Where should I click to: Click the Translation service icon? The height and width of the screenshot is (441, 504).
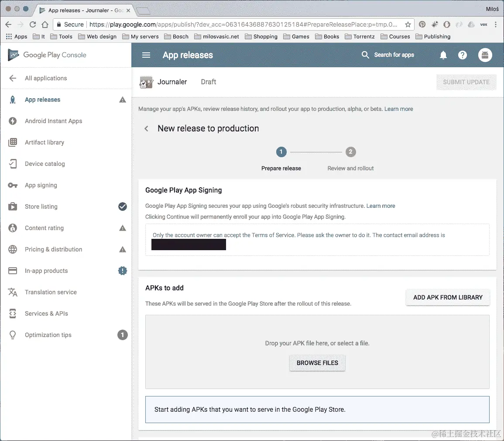click(13, 292)
